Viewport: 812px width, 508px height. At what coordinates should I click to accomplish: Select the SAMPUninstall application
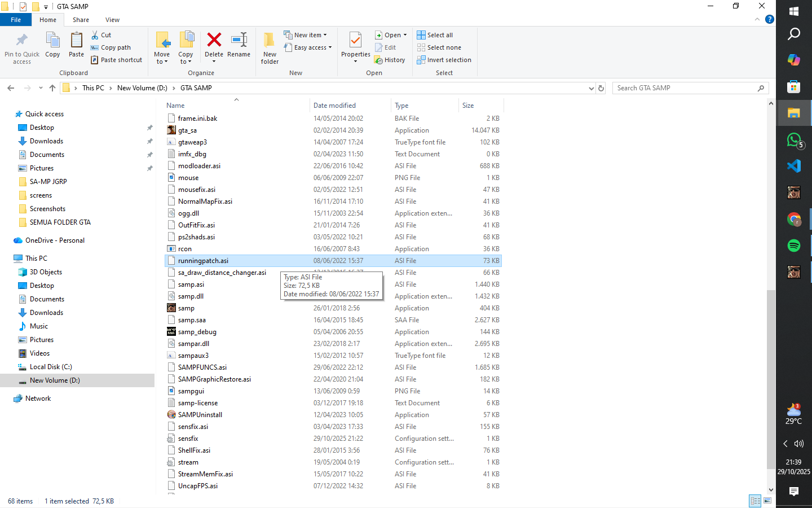[x=333, y=415]
